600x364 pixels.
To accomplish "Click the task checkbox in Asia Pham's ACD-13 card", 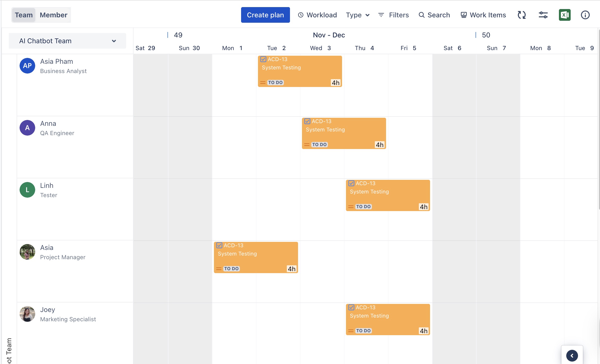I will coord(263,59).
